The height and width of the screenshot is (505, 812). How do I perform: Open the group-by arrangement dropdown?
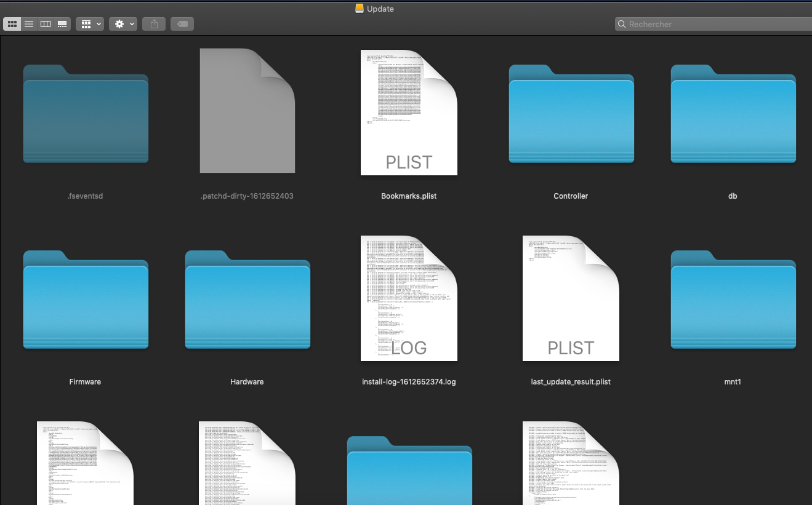[90, 24]
